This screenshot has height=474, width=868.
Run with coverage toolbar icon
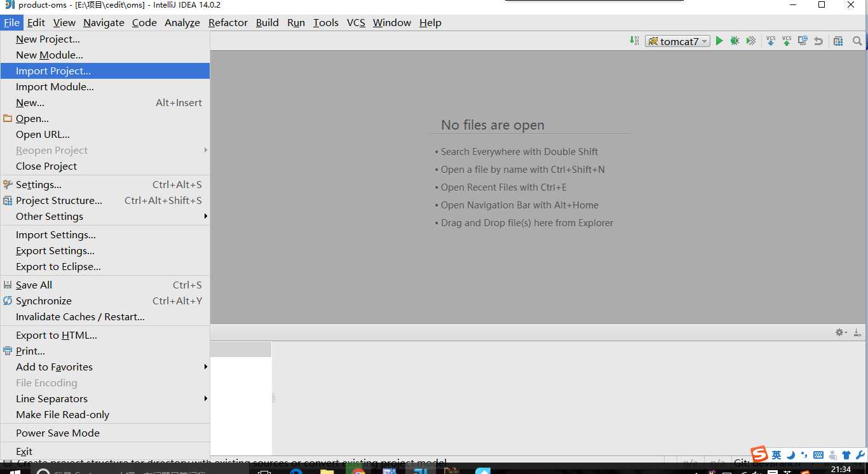[x=751, y=41]
